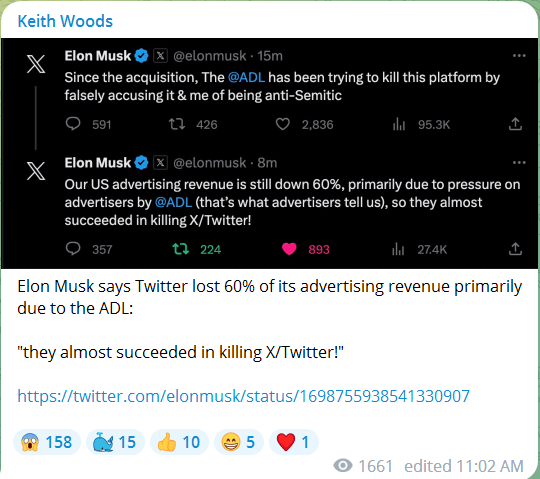Click retweet icon showing 426
Screen dimensions: 540x479
[177, 124]
